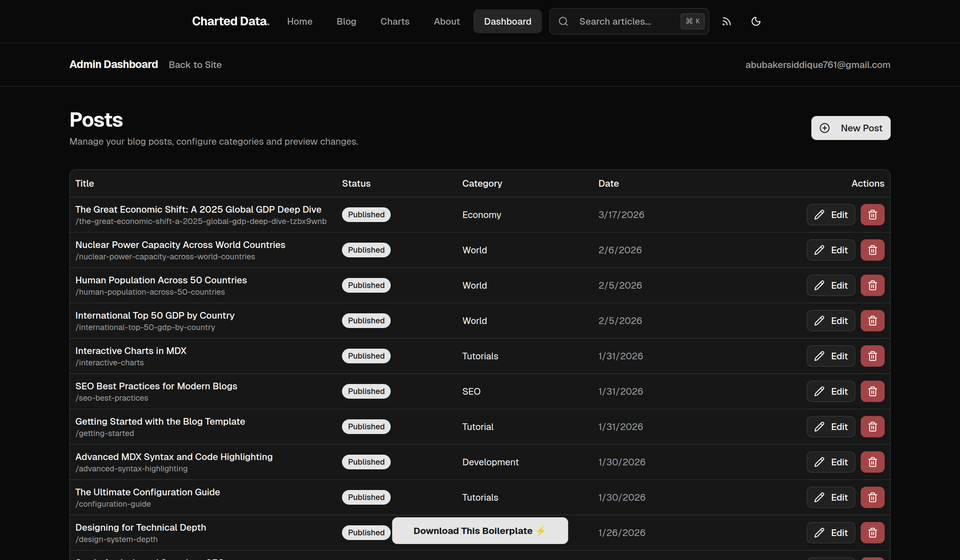Viewport: 960px width, 560px height.
Task: Go to the Blog nav page
Action: [346, 21]
